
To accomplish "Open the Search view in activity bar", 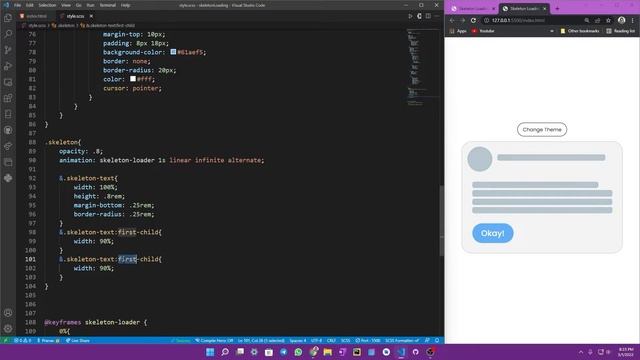I will tap(8, 34).
